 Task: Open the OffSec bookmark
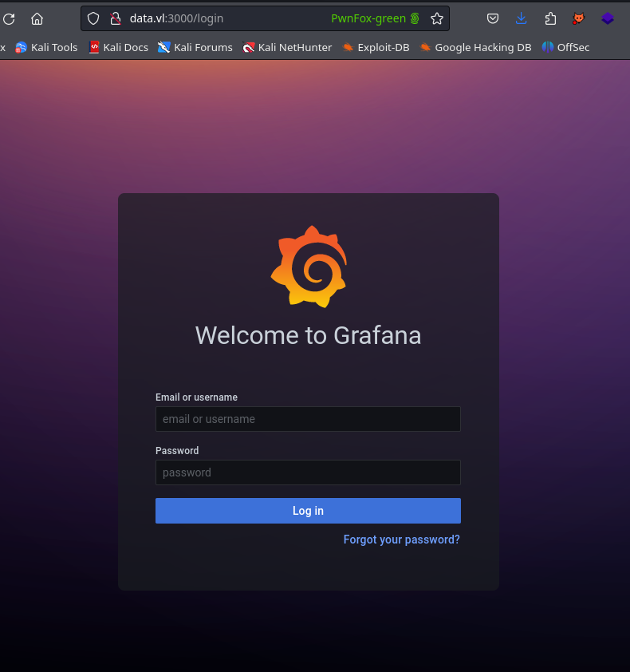tap(565, 47)
